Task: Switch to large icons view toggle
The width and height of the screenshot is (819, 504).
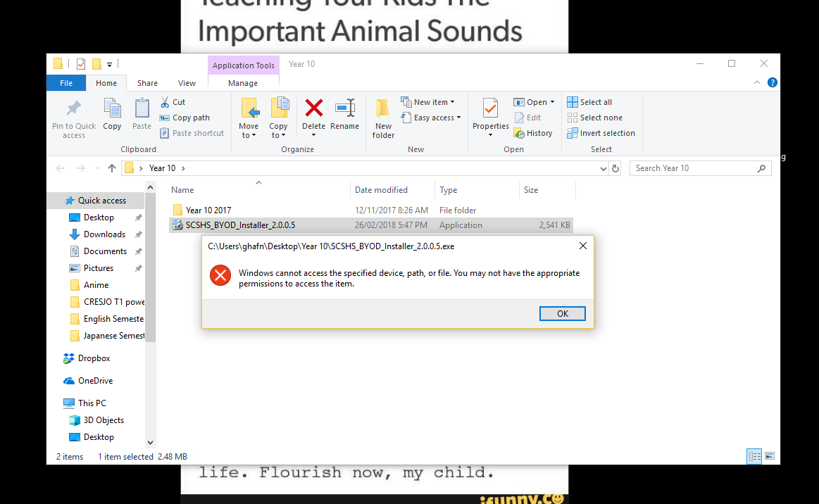Action: click(770, 456)
